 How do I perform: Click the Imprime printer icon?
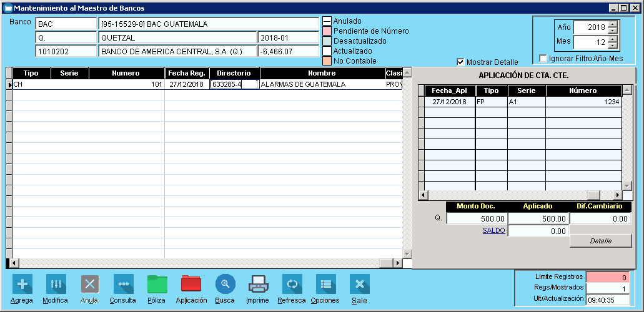[258, 285]
